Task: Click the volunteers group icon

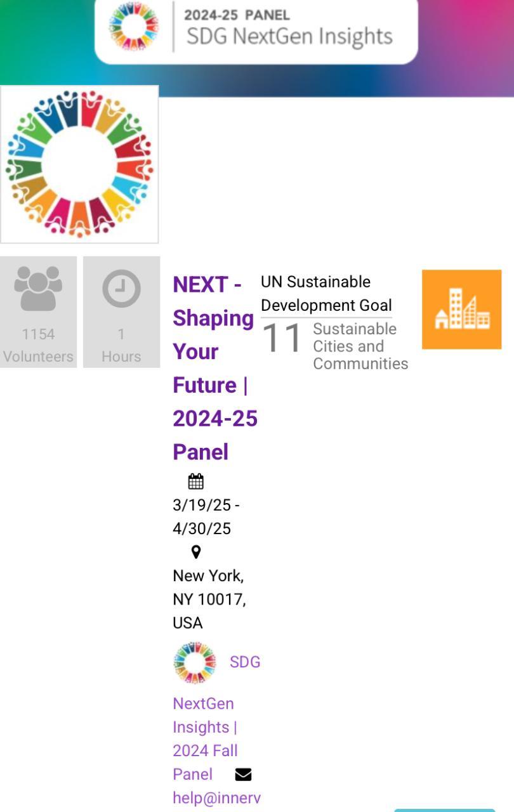Action: [x=38, y=288]
